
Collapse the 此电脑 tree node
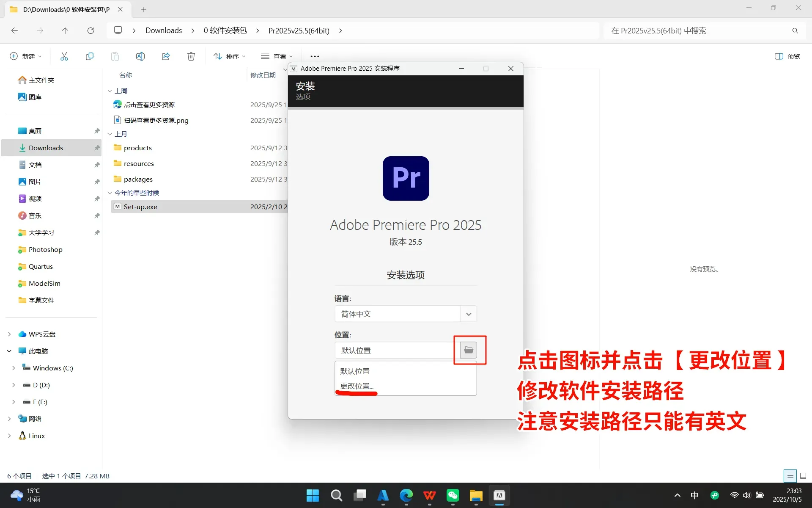click(9, 351)
